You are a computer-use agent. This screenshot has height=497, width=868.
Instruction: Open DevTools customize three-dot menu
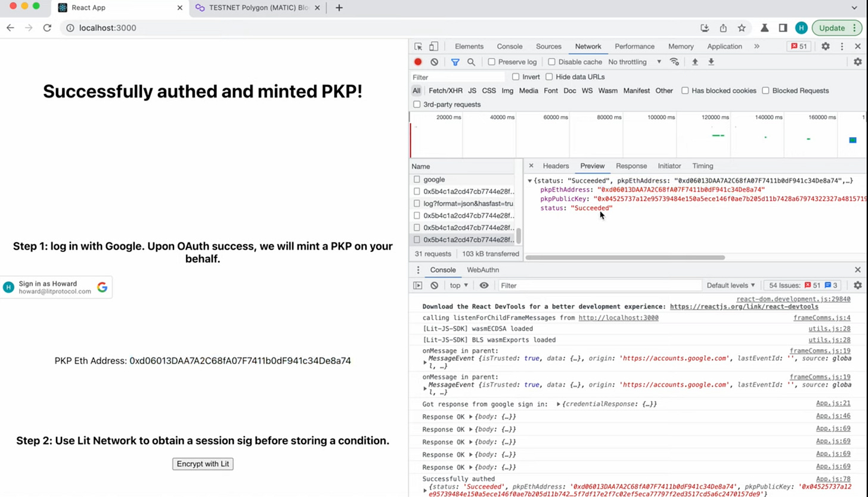coord(842,46)
